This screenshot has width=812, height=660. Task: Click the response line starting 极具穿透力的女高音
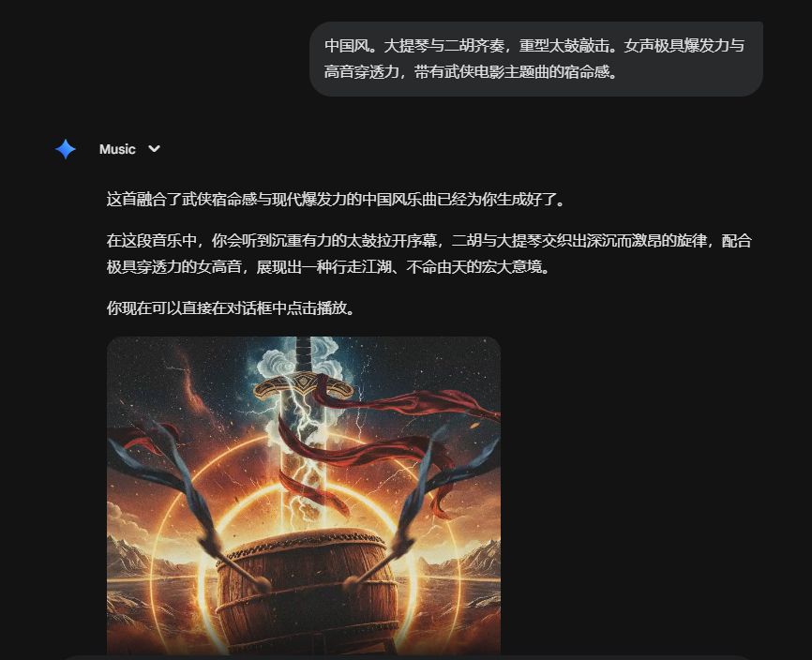(329, 266)
